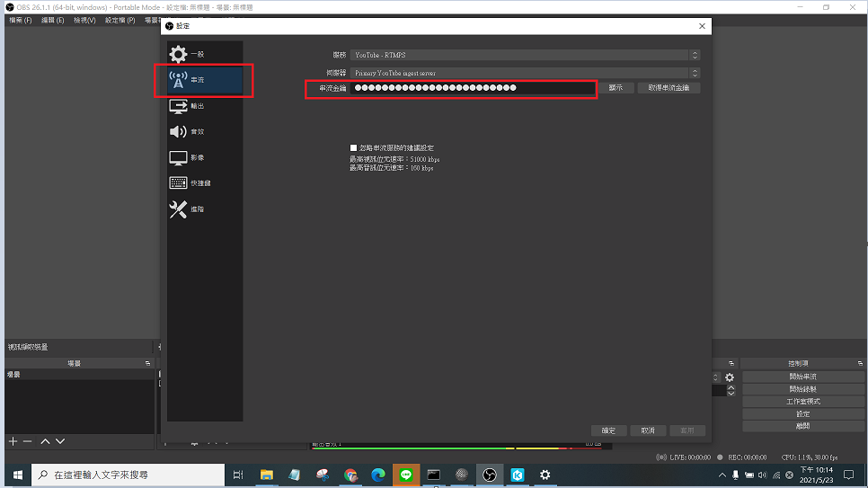
Task: Click the 顯示 button to reveal the stream key
Action: point(616,88)
